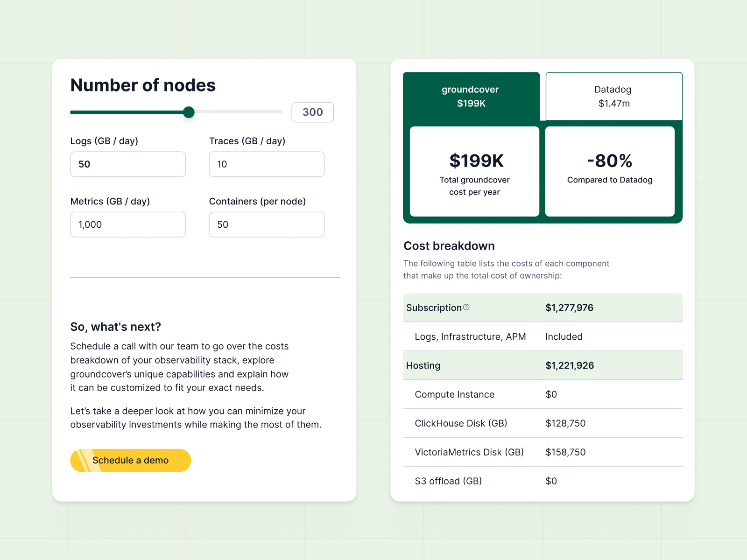
Task: Click the Compute Instance row label
Action: [x=454, y=394]
